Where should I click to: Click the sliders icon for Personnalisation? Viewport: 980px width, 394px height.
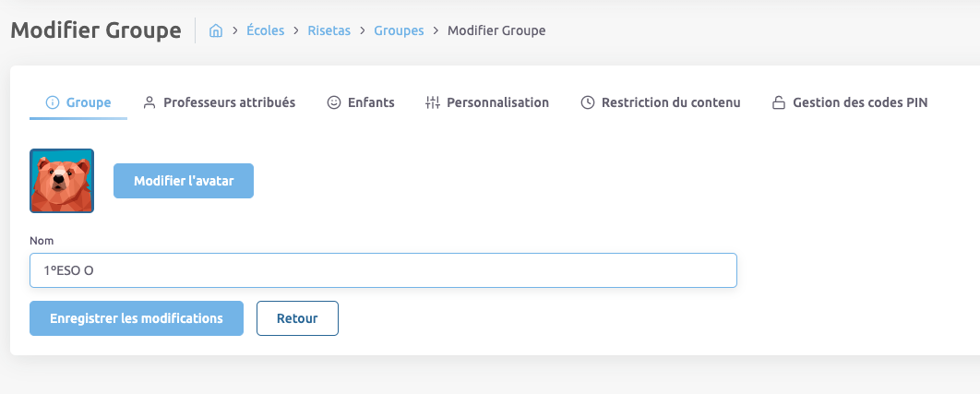tap(433, 102)
